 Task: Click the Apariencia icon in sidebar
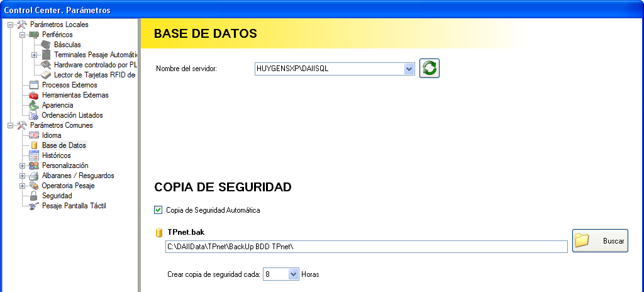(x=34, y=105)
